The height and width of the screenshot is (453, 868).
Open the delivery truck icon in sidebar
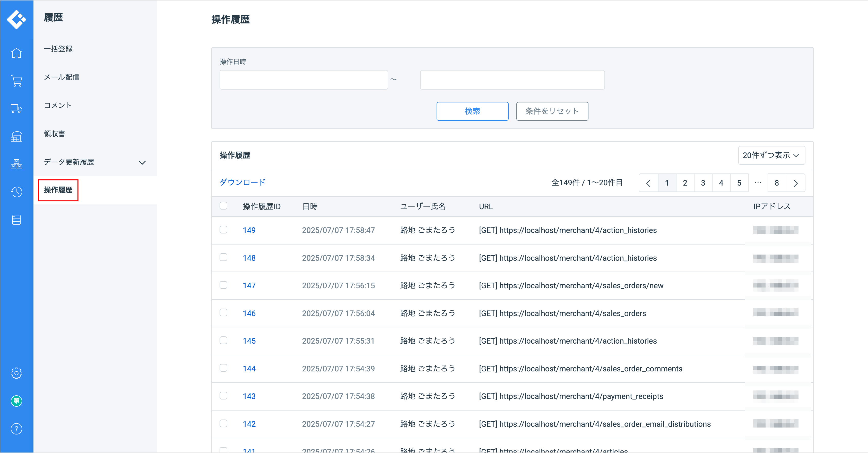16,108
